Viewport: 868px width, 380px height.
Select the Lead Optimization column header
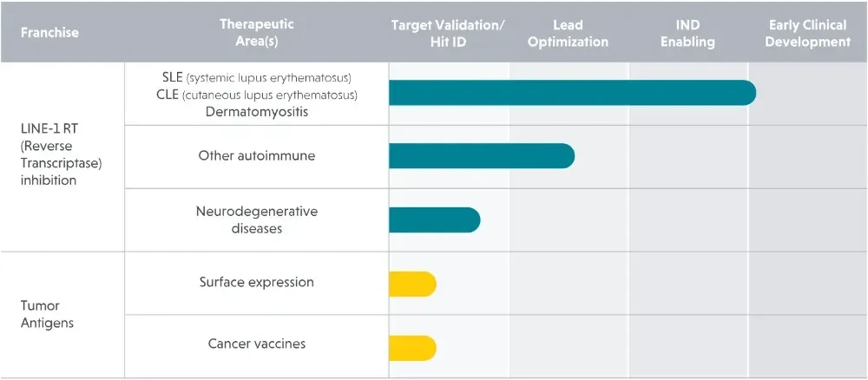click(568, 33)
